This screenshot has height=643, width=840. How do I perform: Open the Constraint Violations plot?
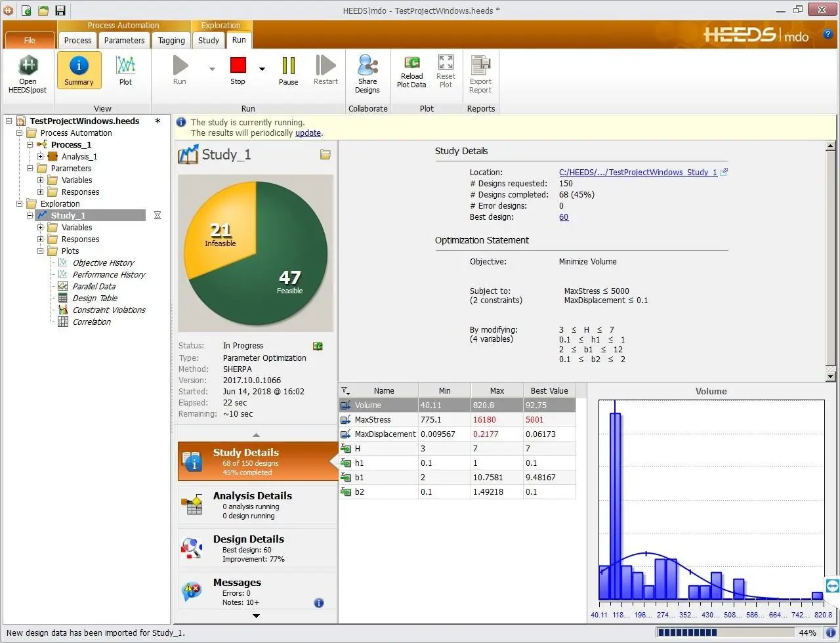pos(109,310)
